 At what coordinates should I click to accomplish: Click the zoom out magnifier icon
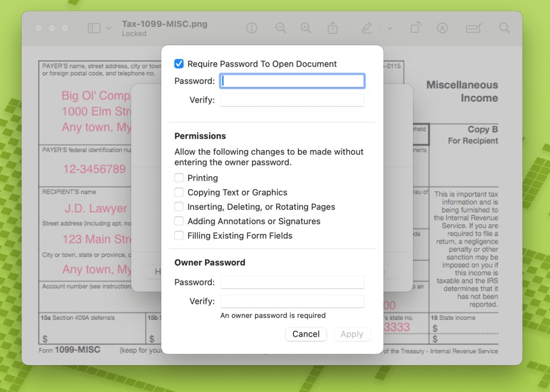point(281,28)
